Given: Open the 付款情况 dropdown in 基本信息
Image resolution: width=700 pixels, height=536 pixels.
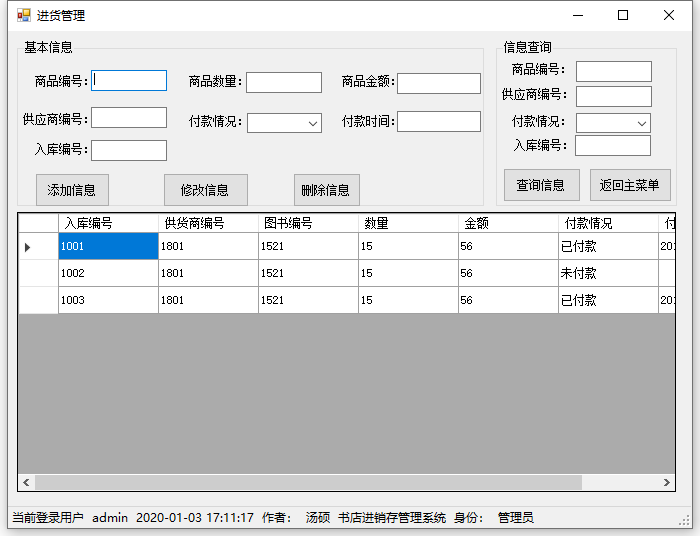Looking at the screenshot, I should [x=284, y=123].
